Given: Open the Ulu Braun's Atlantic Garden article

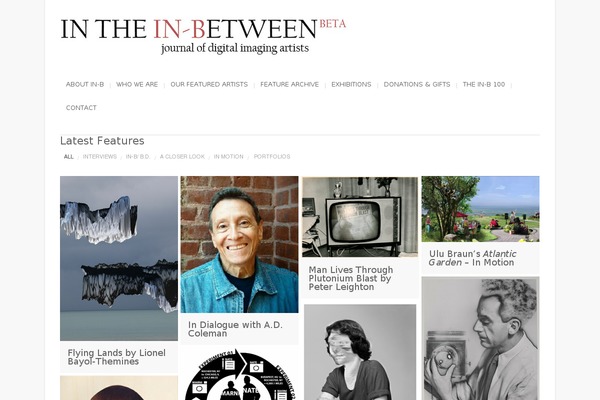Looking at the screenshot, I should [472, 258].
